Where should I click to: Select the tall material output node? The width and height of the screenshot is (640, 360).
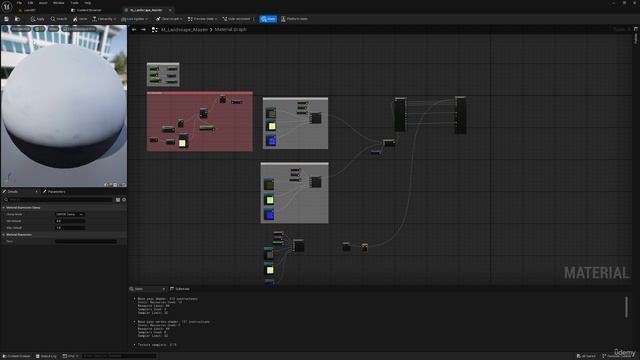coord(460,115)
